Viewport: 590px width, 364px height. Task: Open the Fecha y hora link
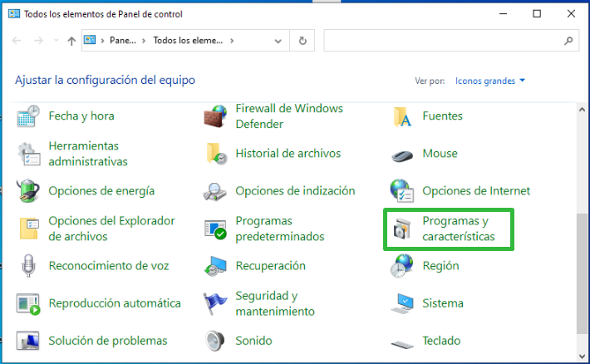coord(81,116)
